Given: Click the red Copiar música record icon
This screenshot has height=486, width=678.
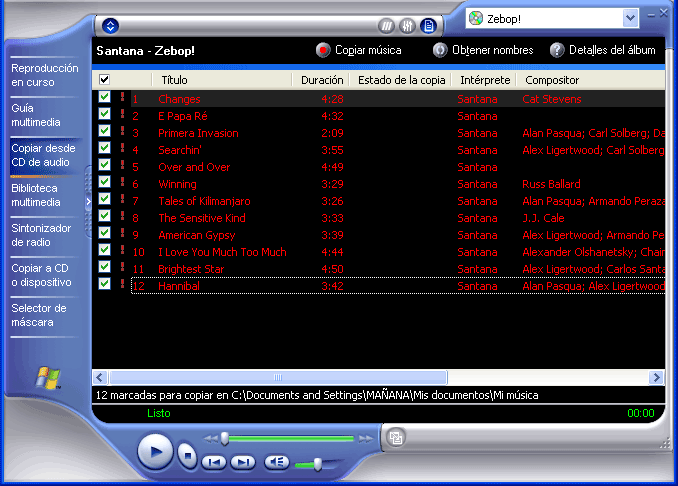Looking at the screenshot, I should (323, 50).
